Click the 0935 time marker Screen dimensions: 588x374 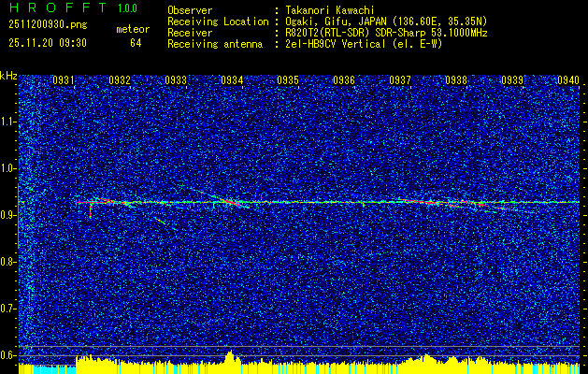[x=288, y=79]
